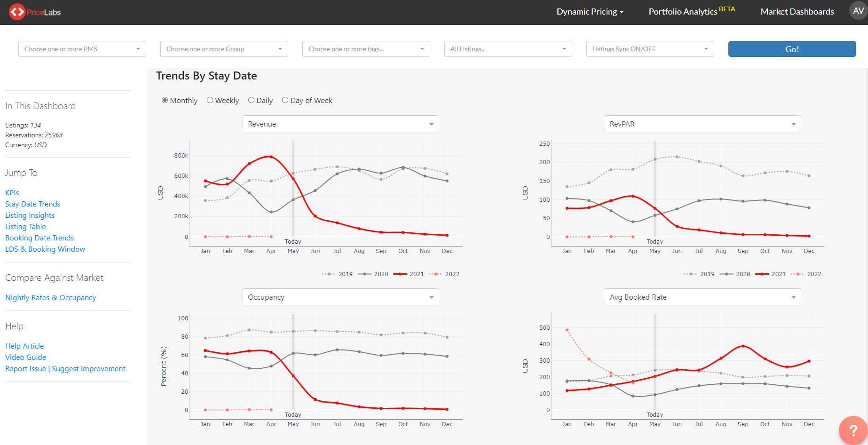Select the Weekly radio button
Screen dimensions: 868x445
(210, 100)
